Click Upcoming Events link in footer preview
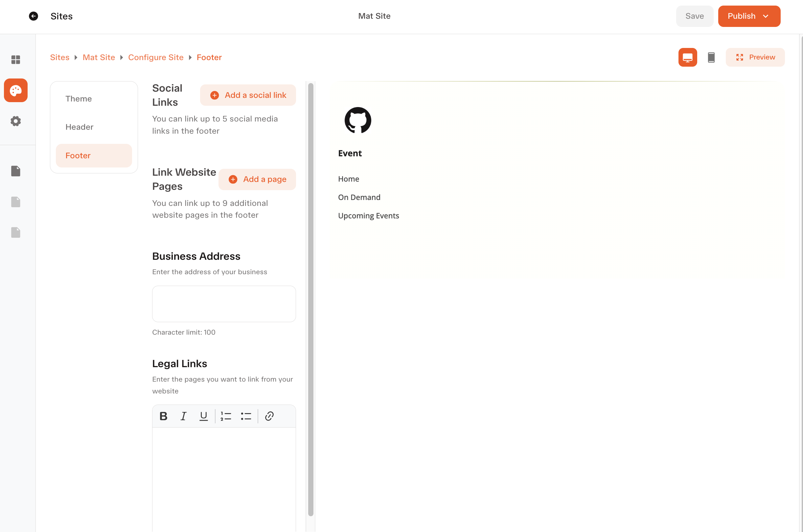 tap(369, 216)
